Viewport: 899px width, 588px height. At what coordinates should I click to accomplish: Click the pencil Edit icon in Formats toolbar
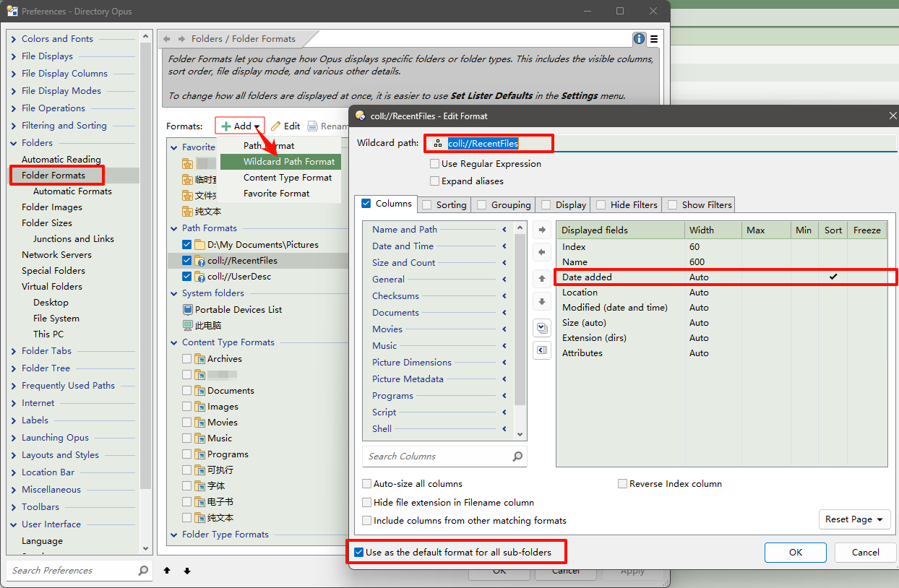point(275,126)
